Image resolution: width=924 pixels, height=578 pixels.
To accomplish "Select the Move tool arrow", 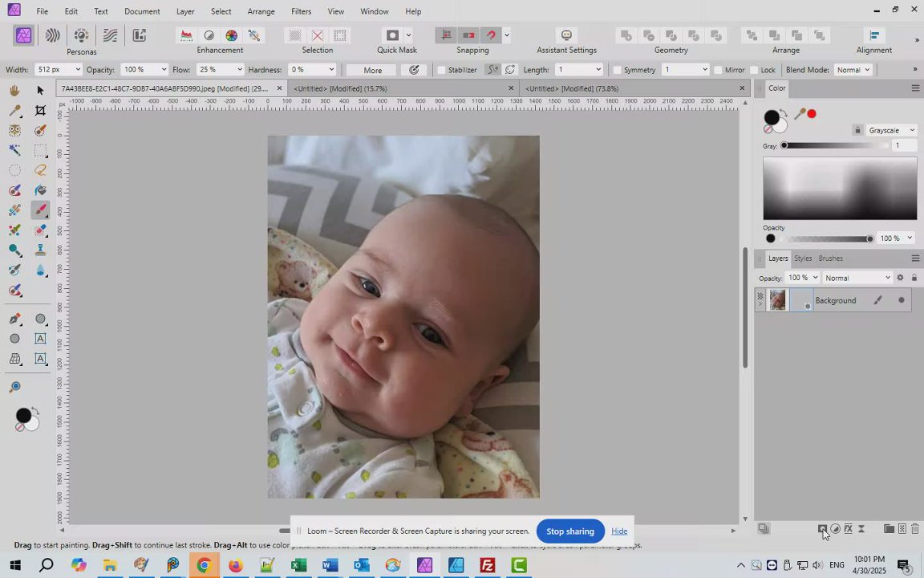I will pyautogui.click(x=40, y=90).
